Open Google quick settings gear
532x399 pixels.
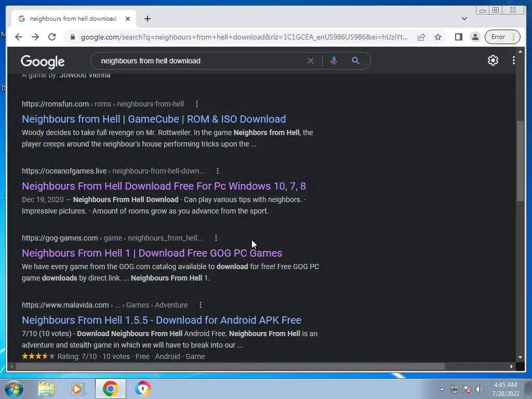[493, 60]
